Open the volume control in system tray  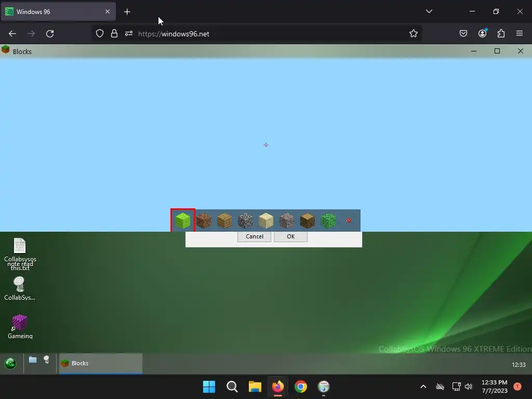[x=469, y=387]
